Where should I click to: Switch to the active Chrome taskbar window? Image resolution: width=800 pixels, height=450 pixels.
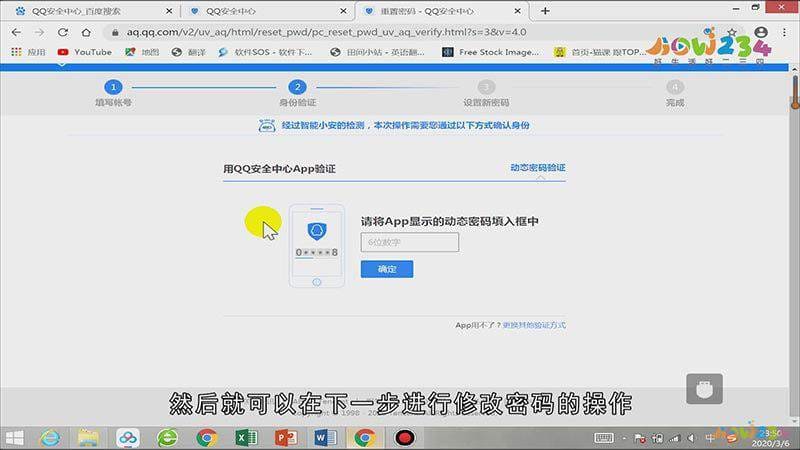(364, 438)
